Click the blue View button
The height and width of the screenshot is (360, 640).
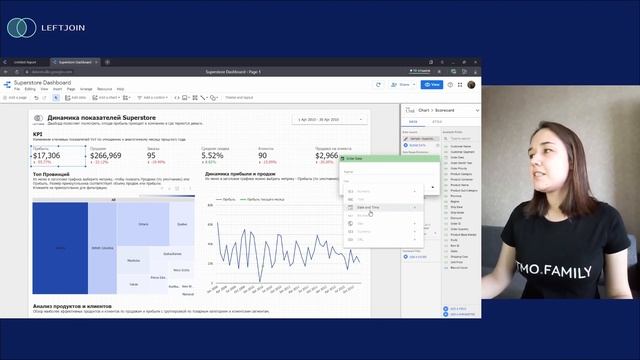click(432, 85)
